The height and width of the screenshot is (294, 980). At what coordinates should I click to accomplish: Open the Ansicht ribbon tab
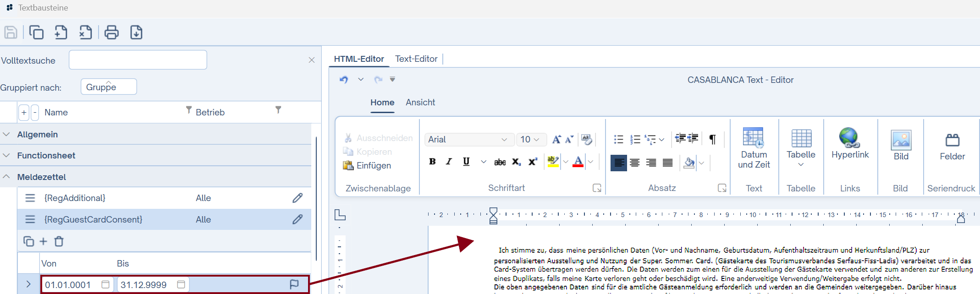[420, 102]
